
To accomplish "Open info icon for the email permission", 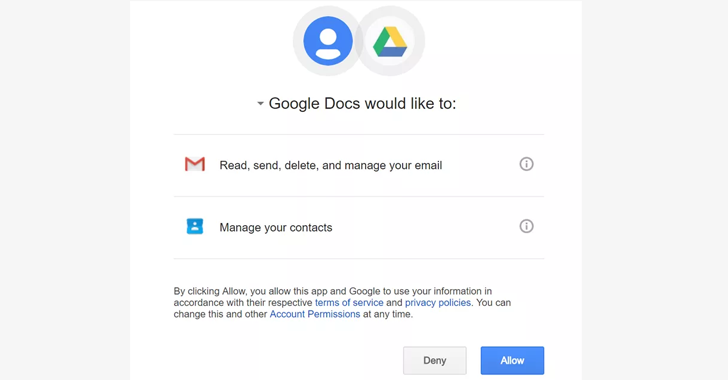I will 526,164.
